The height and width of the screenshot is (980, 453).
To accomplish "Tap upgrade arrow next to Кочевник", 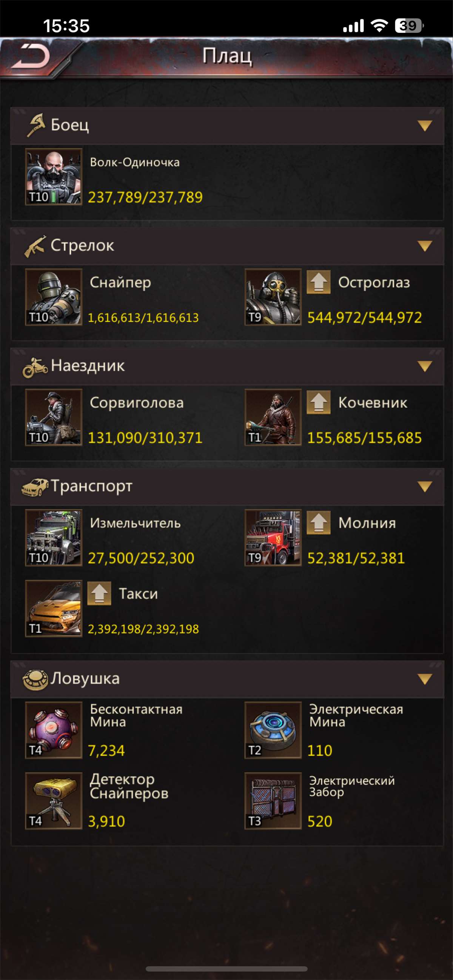I will (x=318, y=402).
